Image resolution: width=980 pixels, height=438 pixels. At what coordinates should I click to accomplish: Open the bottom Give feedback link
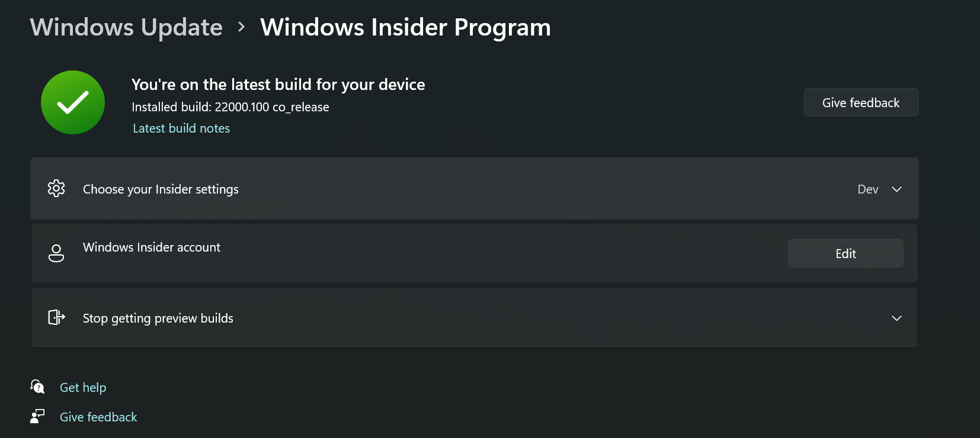pos(98,417)
